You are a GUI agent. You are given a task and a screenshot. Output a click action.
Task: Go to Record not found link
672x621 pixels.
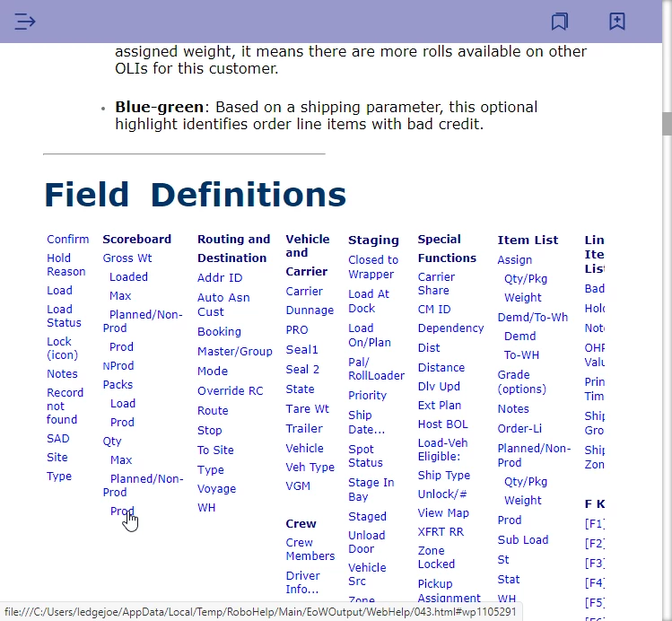click(x=65, y=406)
